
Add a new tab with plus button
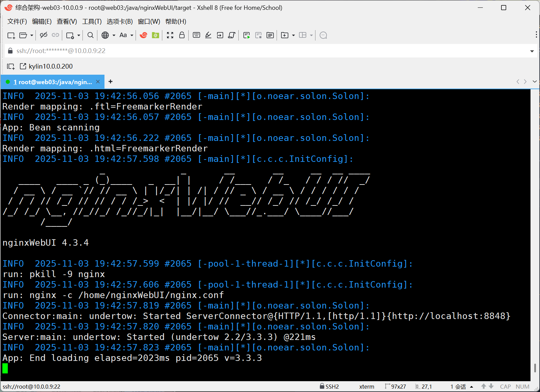(x=110, y=81)
